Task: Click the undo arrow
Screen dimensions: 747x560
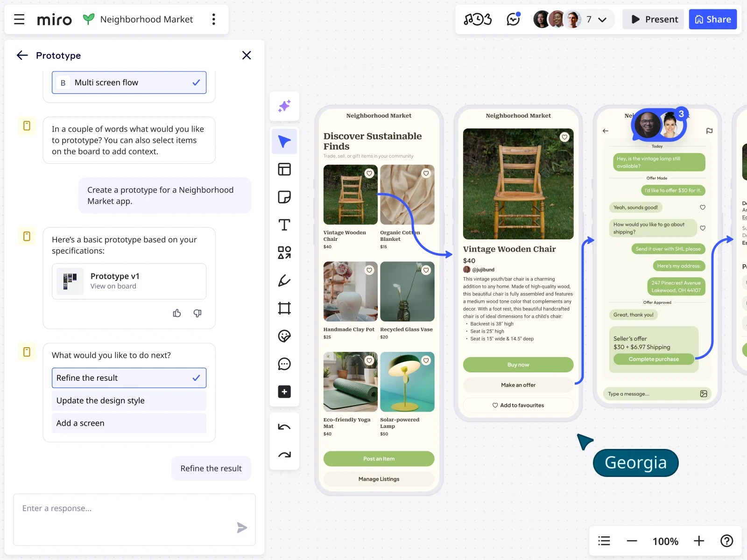Action: [284, 427]
